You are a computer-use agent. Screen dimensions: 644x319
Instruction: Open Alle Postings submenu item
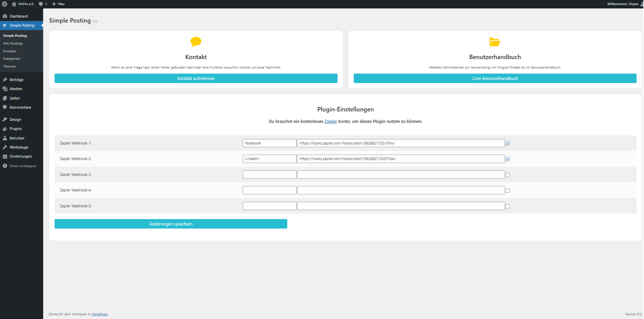(13, 43)
